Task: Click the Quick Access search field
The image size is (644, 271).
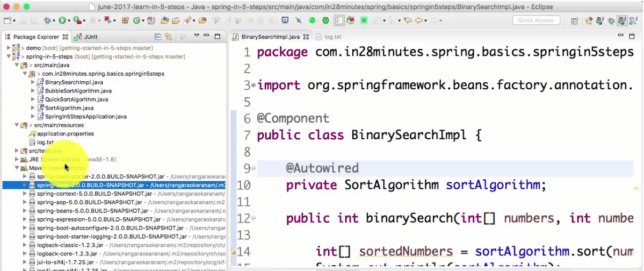Action: (x=536, y=20)
